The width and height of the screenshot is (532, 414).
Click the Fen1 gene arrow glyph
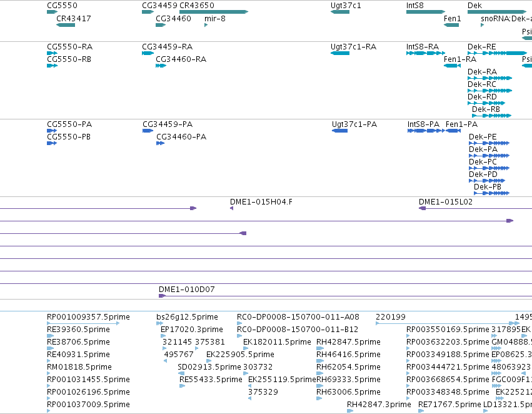451,25
